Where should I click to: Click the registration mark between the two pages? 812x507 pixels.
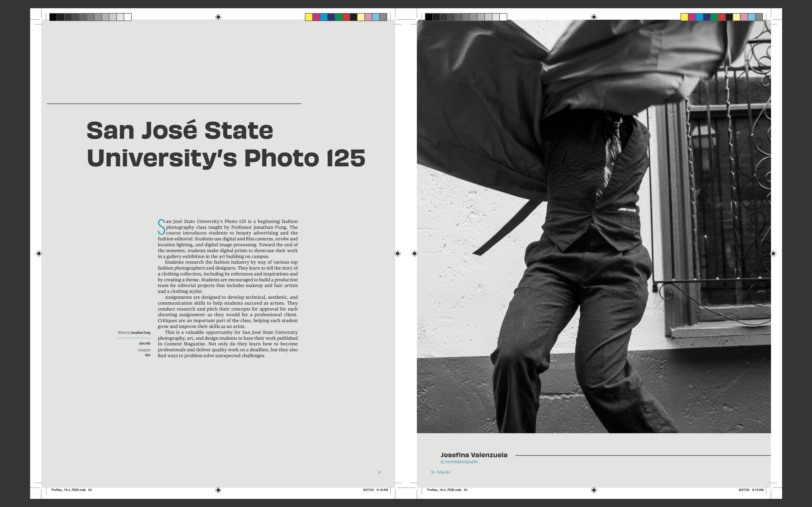point(398,254)
